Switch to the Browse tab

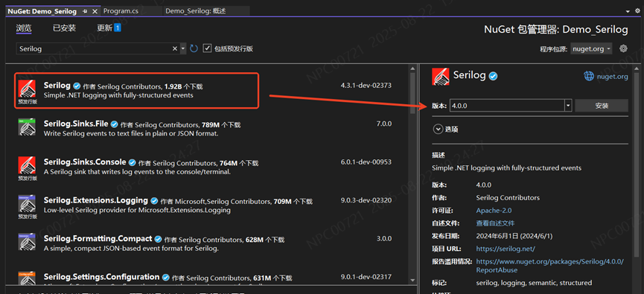click(24, 28)
